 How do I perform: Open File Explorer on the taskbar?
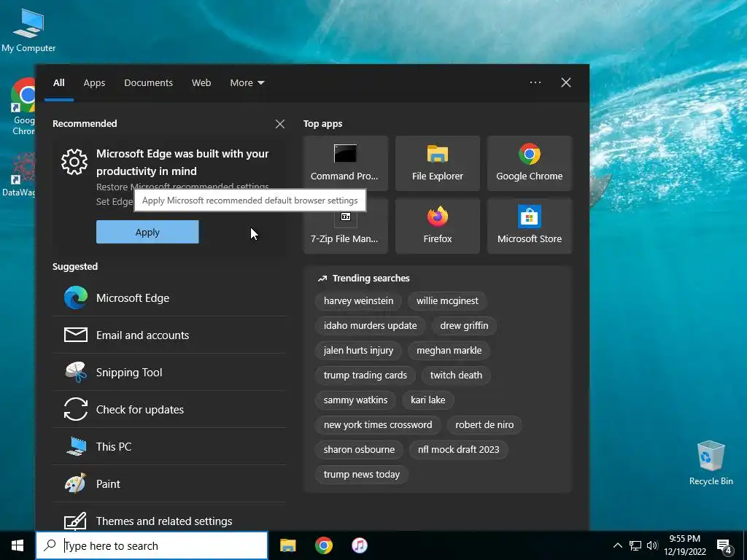click(x=287, y=545)
